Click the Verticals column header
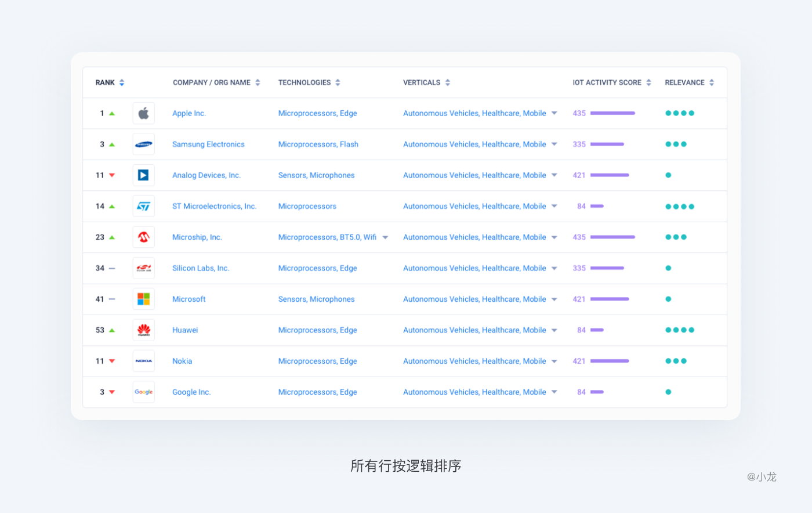Viewport: 812px width, 513px height. tap(422, 82)
